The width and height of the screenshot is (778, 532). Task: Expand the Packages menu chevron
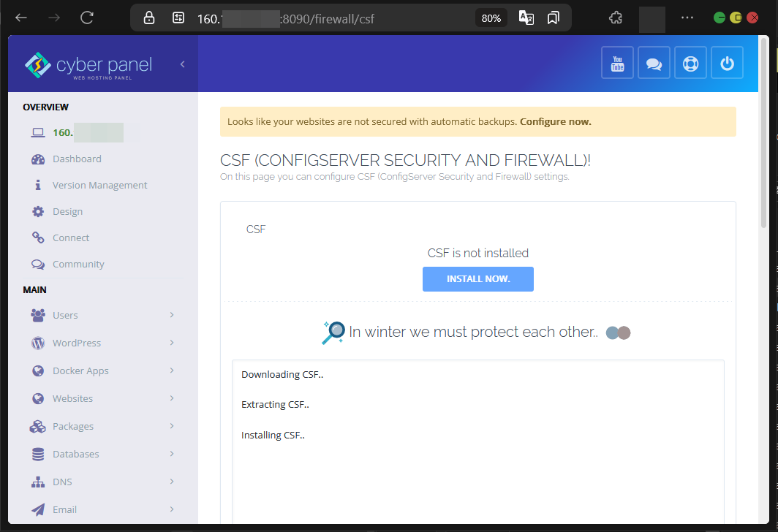tap(172, 426)
